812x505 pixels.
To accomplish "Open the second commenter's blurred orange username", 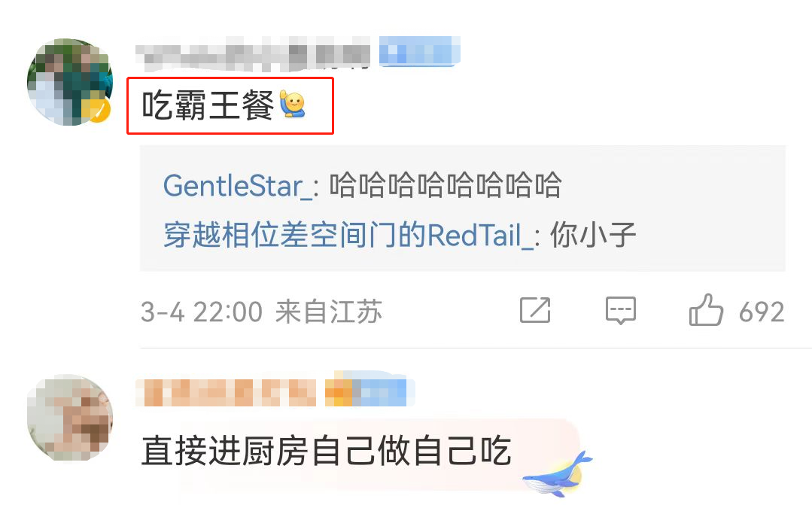I will pos(226,393).
